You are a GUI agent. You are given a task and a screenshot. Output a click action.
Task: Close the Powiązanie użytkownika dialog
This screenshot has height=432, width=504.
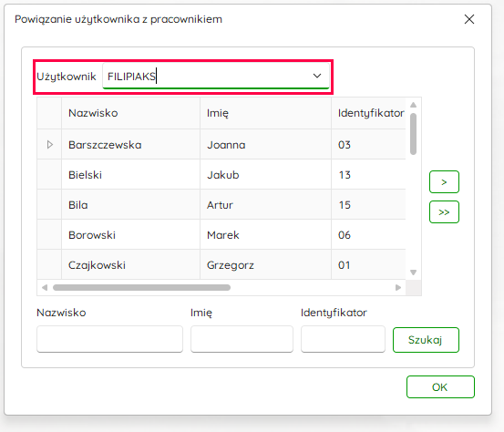469,19
